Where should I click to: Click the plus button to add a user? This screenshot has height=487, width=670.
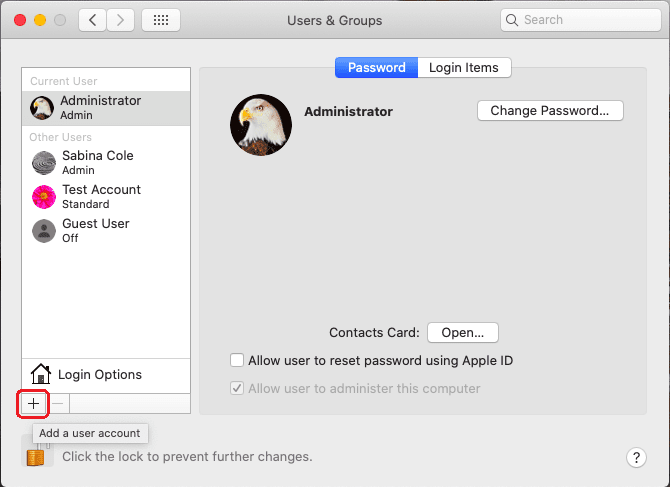tap(33, 403)
